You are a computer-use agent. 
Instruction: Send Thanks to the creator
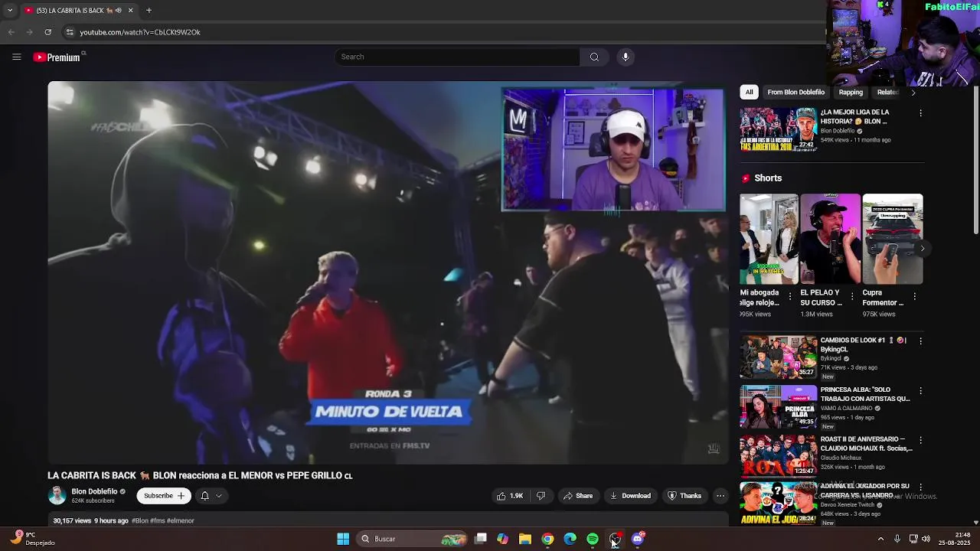684,496
